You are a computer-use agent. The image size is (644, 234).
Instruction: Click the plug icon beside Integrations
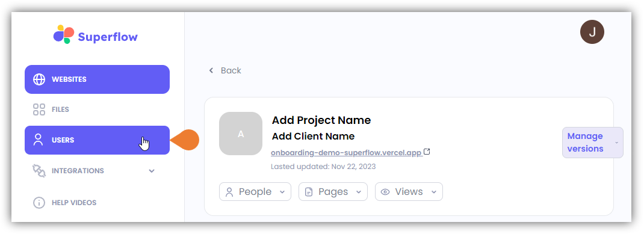[x=39, y=171]
